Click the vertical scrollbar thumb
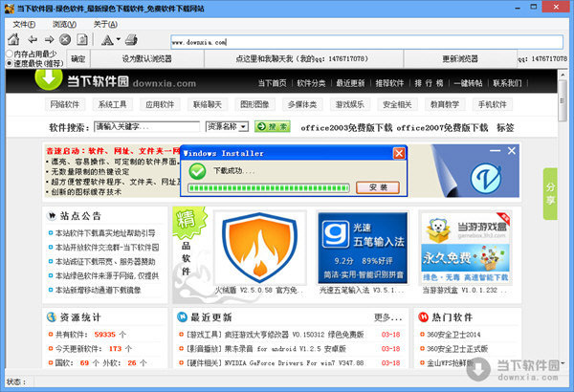574x392 pixels. 563,101
